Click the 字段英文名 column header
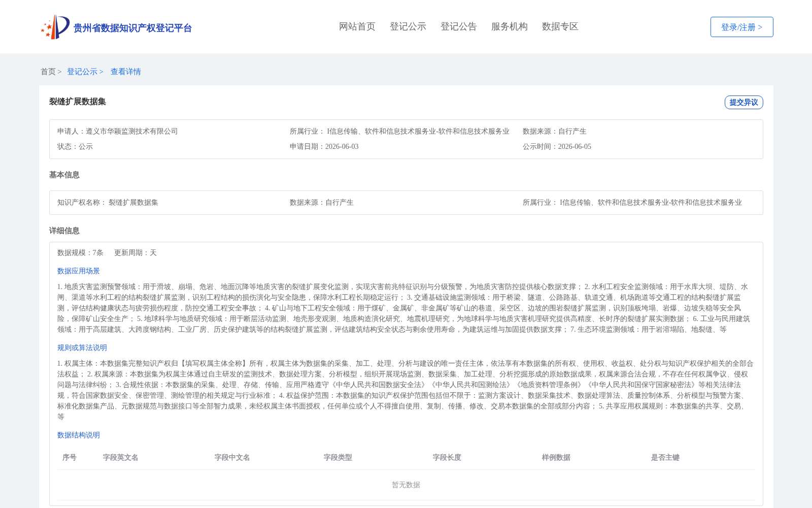The image size is (812, 508). point(121,457)
